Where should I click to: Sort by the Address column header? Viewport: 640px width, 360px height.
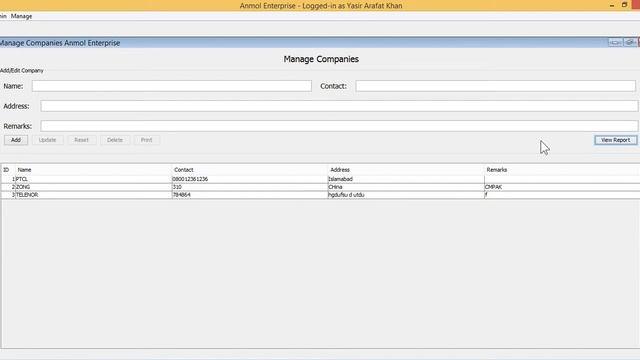click(x=406, y=169)
